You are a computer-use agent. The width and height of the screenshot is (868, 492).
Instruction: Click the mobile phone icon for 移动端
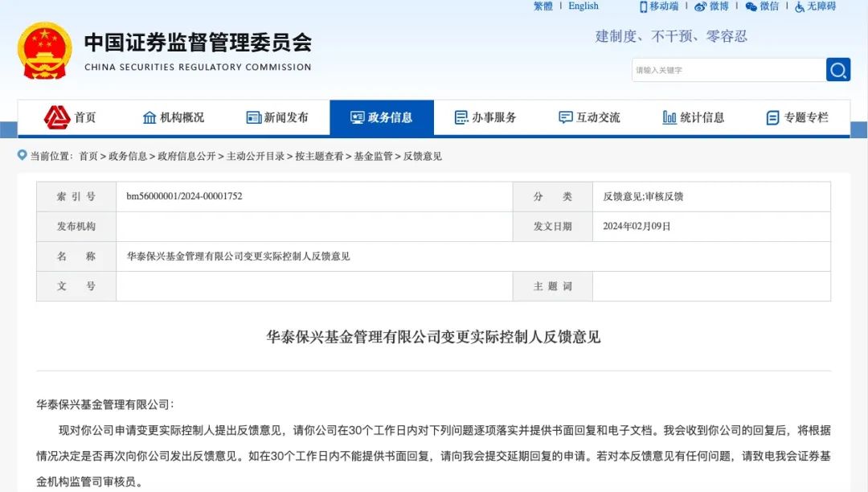(643, 6)
